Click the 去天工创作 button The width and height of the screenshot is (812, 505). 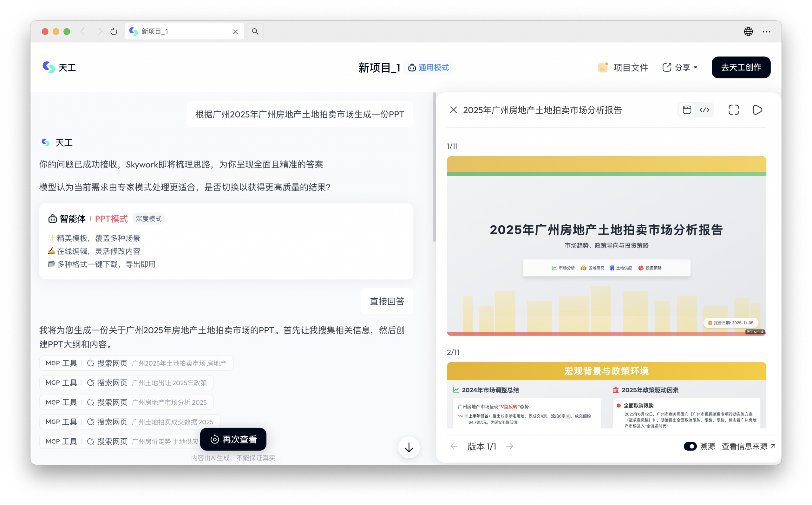(x=741, y=67)
